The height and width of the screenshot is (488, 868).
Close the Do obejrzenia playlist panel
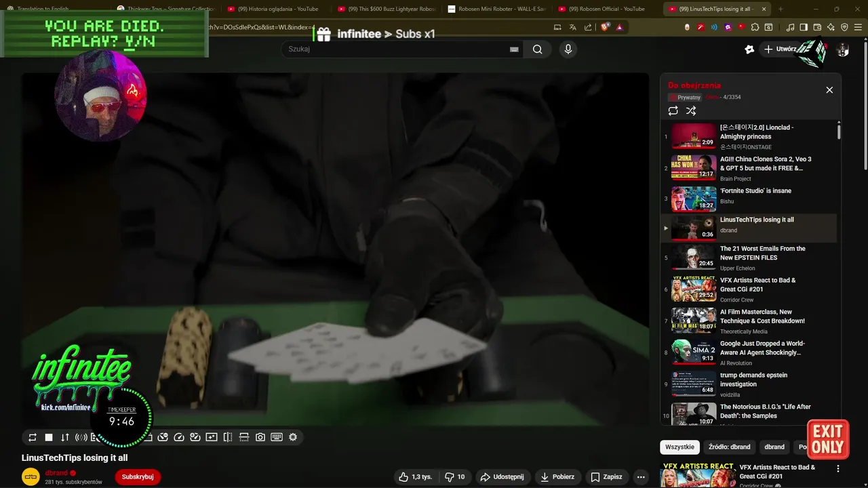829,90
